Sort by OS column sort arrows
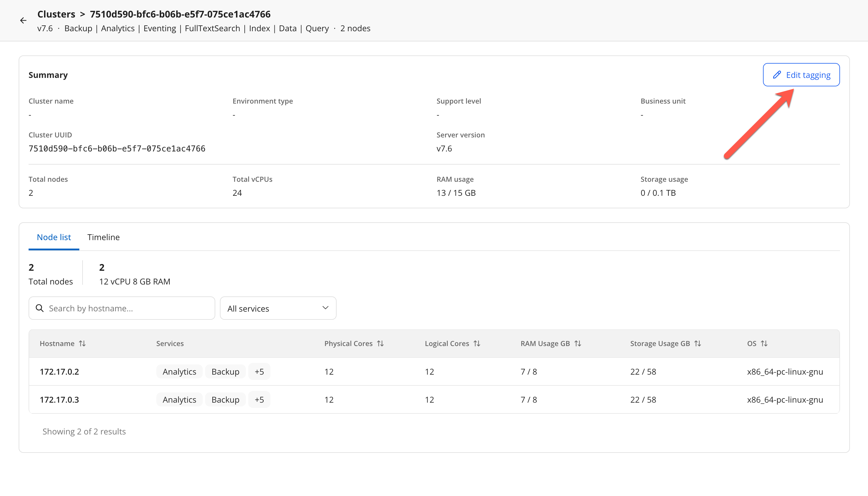The height and width of the screenshot is (496, 868). [764, 343]
